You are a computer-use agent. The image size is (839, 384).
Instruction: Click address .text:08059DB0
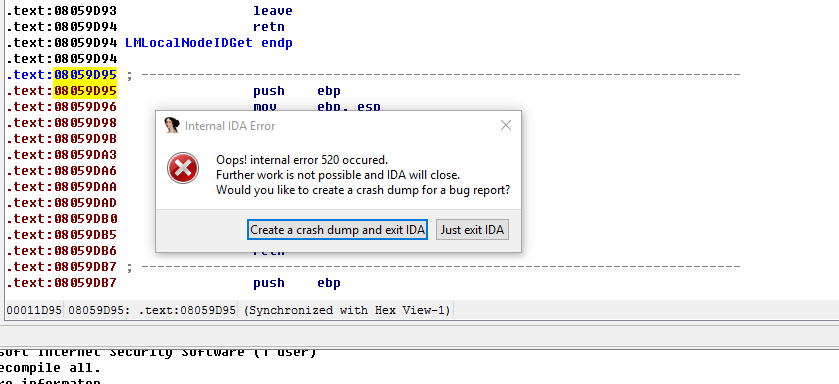click(x=62, y=219)
